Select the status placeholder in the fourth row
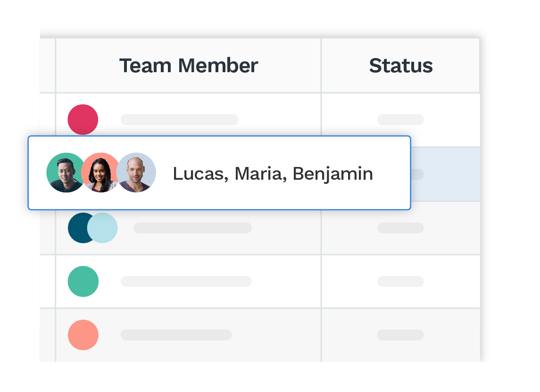 click(x=400, y=282)
